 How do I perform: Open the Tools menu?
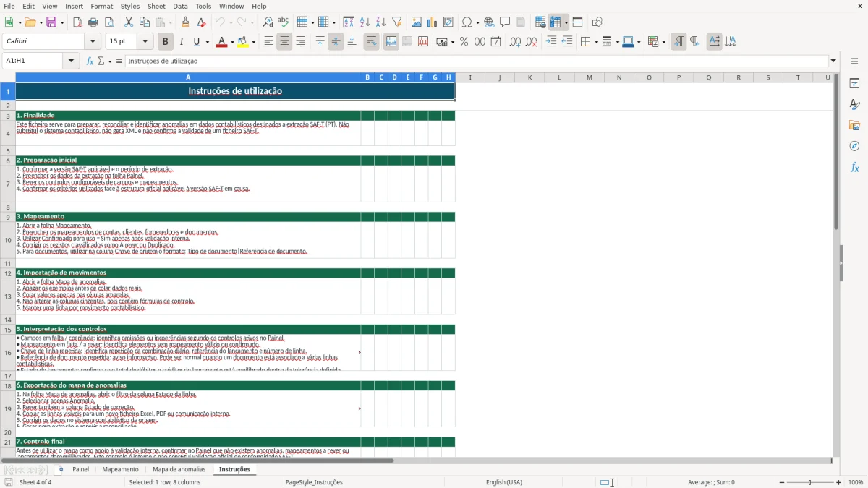(x=203, y=6)
